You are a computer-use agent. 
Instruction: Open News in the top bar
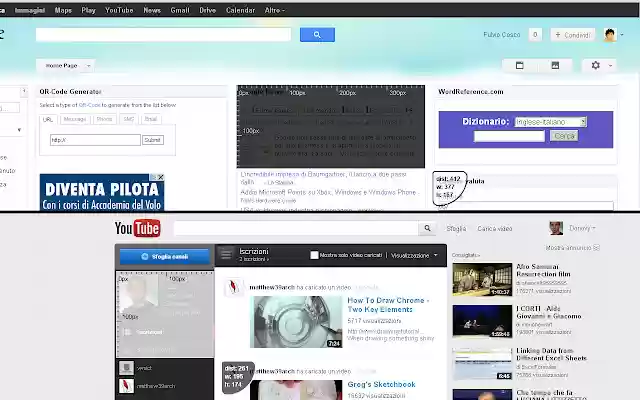(x=152, y=10)
